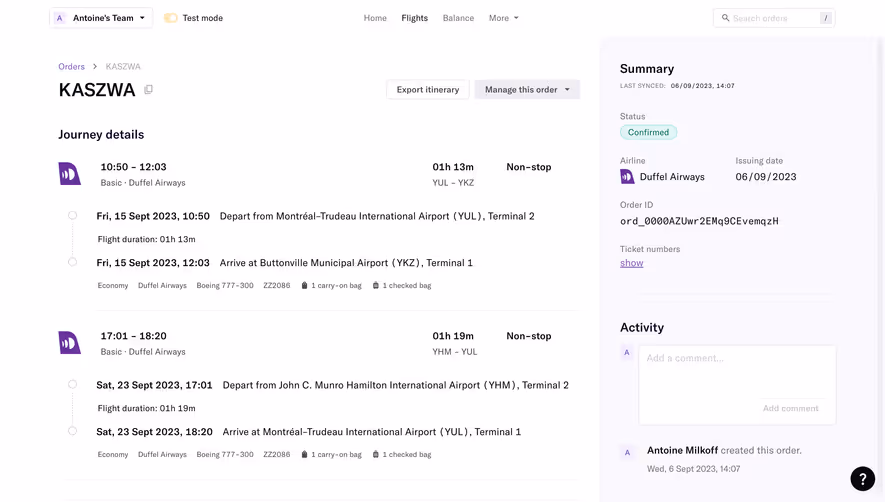Copy the KASZWA booking reference
Viewport: 885px width, 502px height.
pyautogui.click(x=148, y=89)
